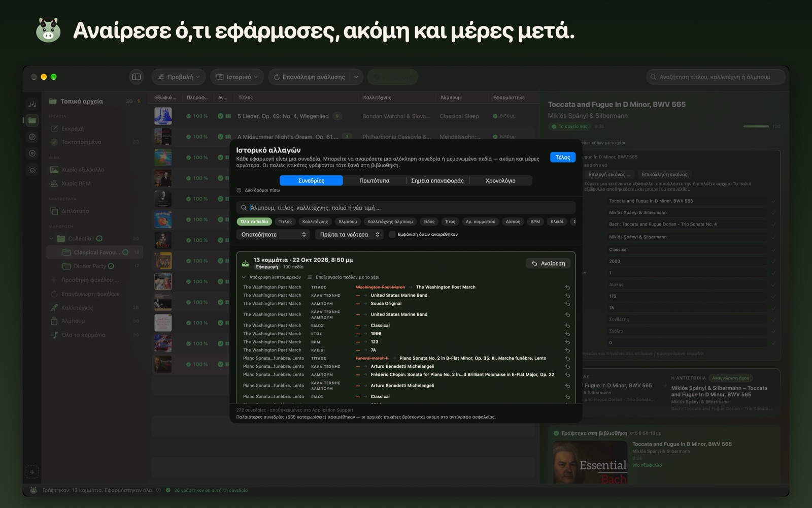The height and width of the screenshot is (508, 812).
Task: Open the Οποτεδήποτε time dropdown
Action: (273, 234)
